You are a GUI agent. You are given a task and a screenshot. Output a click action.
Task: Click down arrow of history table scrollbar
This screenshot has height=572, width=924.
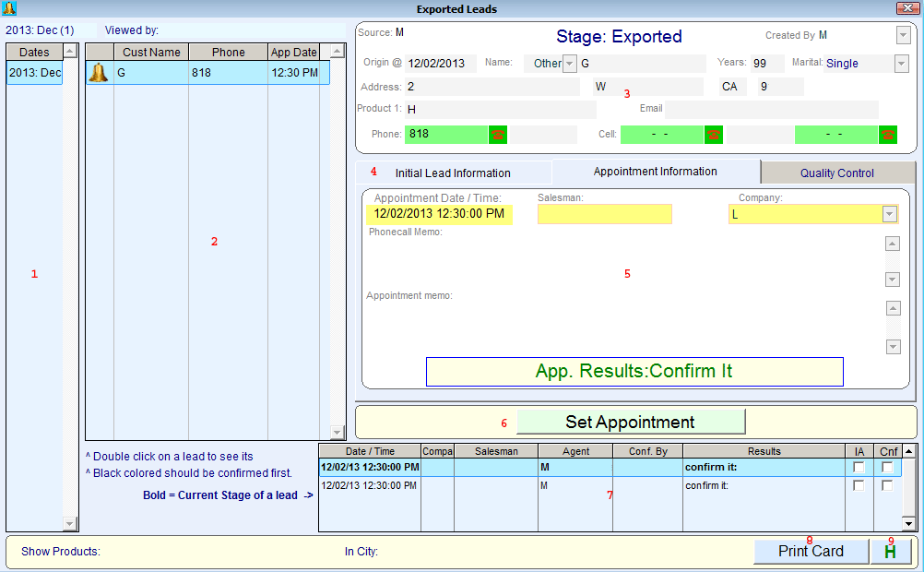point(908,524)
